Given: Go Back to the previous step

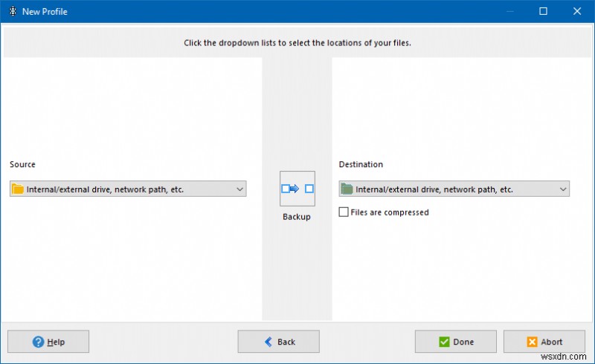Looking at the screenshot, I should [x=278, y=342].
